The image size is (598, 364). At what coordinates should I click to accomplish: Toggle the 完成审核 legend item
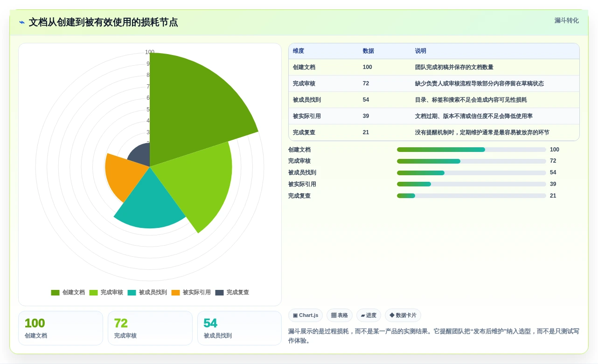pyautogui.click(x=106, y=293)
